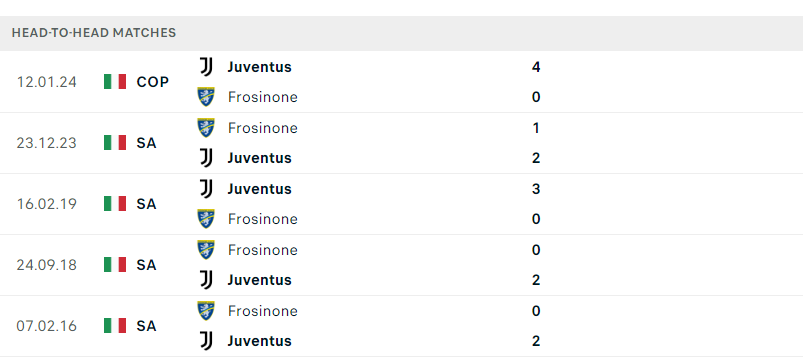
Task: Select the COP competition label
Action: tap(153, 82)
